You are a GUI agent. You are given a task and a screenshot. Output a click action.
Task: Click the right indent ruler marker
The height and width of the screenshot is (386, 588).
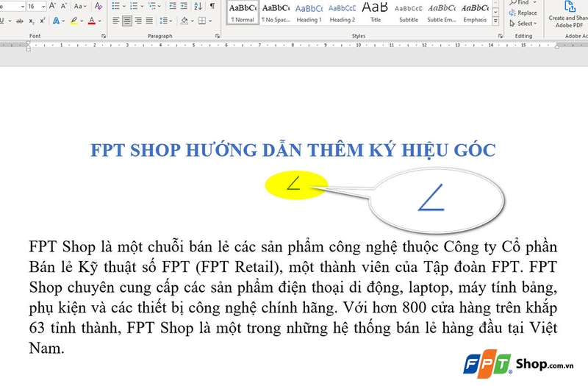pos(557,46)
